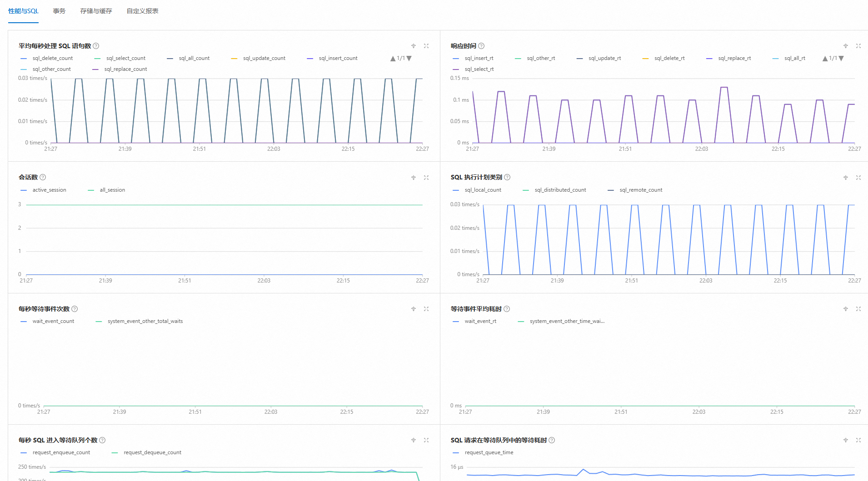Click help icon beside 平均每秒处理 SQL 语句数 title
Screen dimensions: 868x481
(x=96, y=46)
